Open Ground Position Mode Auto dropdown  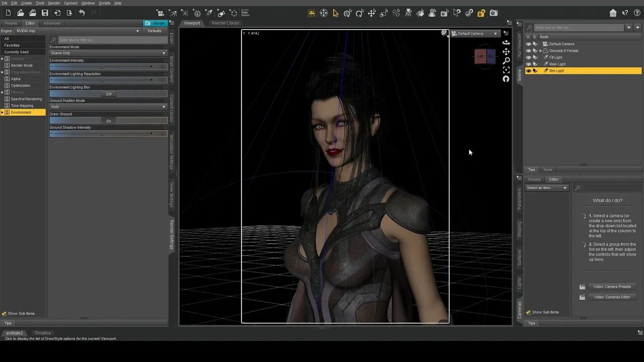[x=108, y=107]
